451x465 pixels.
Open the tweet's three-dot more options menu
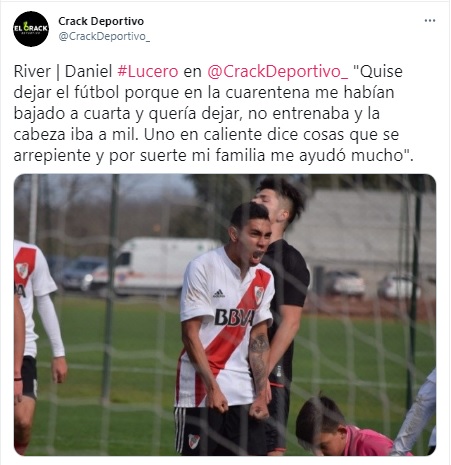click(430, 21)
